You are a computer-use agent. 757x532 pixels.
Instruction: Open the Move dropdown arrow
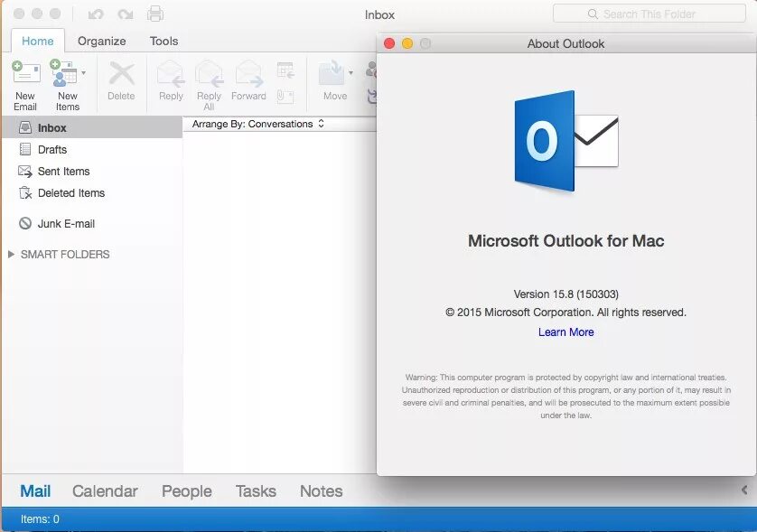tap(351, 73)
